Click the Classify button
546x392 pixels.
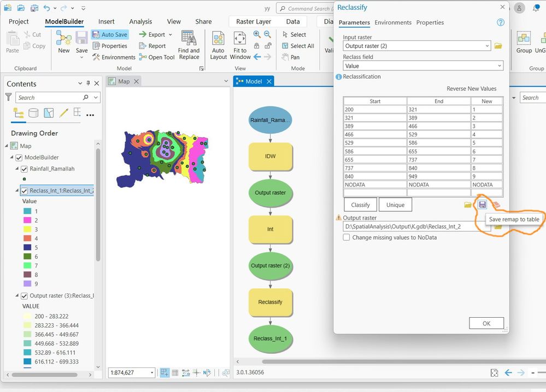pos(360,205)
